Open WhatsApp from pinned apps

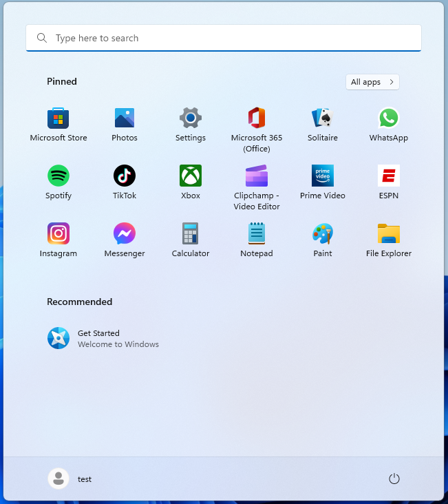[x=389, y=125]
